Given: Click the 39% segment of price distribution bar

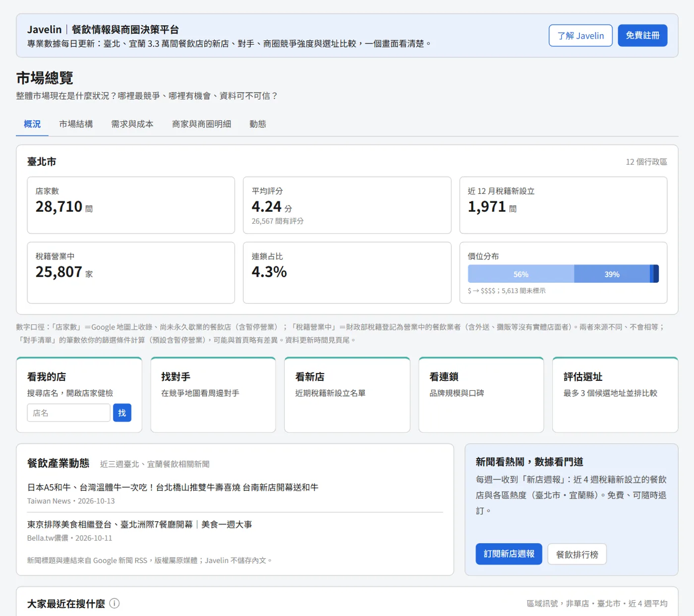Looking at the screenshot, I should click(612, 274).
